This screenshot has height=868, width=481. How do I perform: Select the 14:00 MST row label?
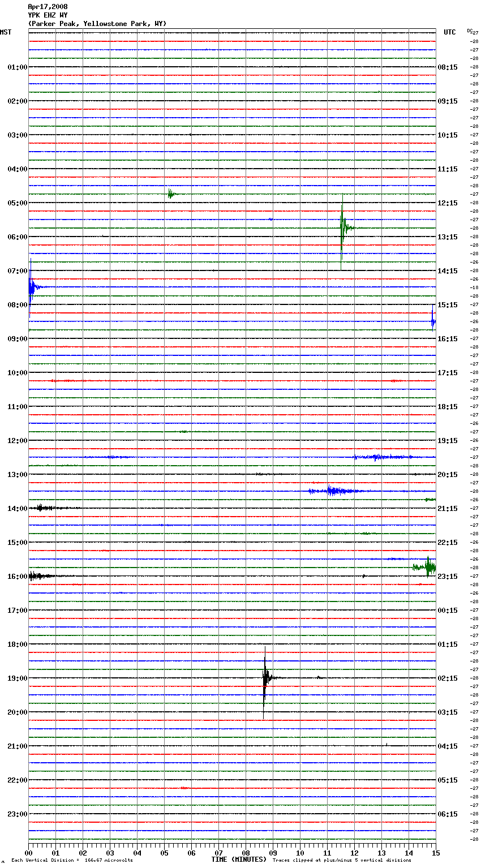(17, 509)
